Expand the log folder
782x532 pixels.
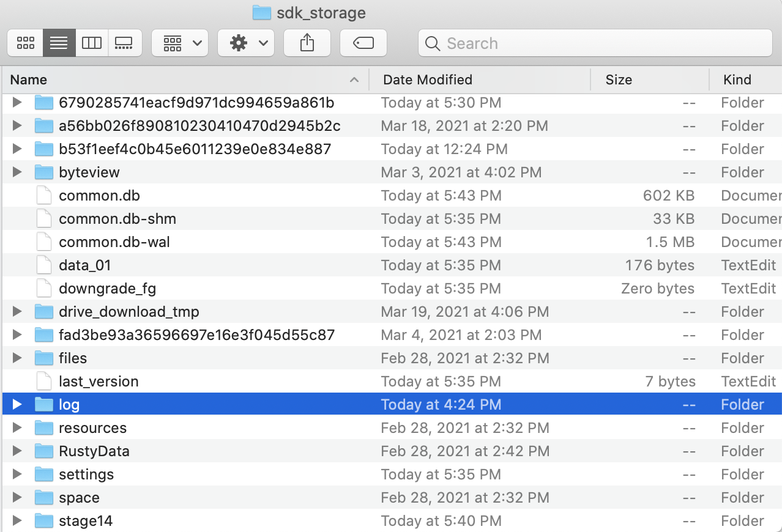[x=17, y=405]
